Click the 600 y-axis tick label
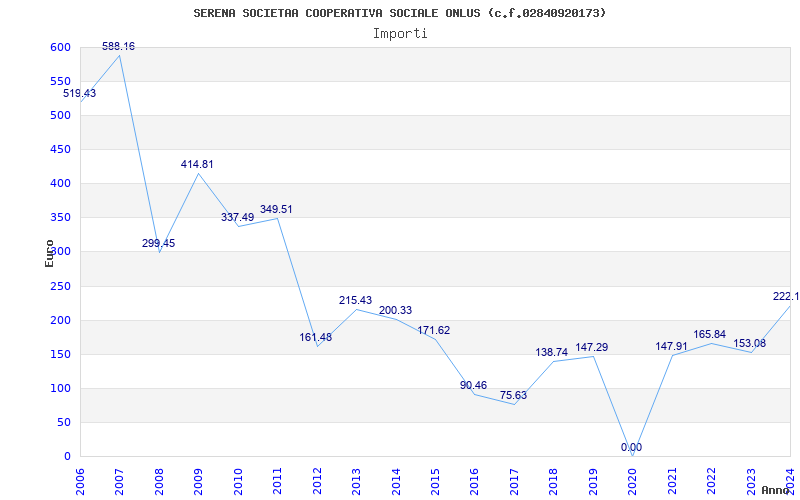Viewport: 800px width, 500px height. tap(60, 47)
